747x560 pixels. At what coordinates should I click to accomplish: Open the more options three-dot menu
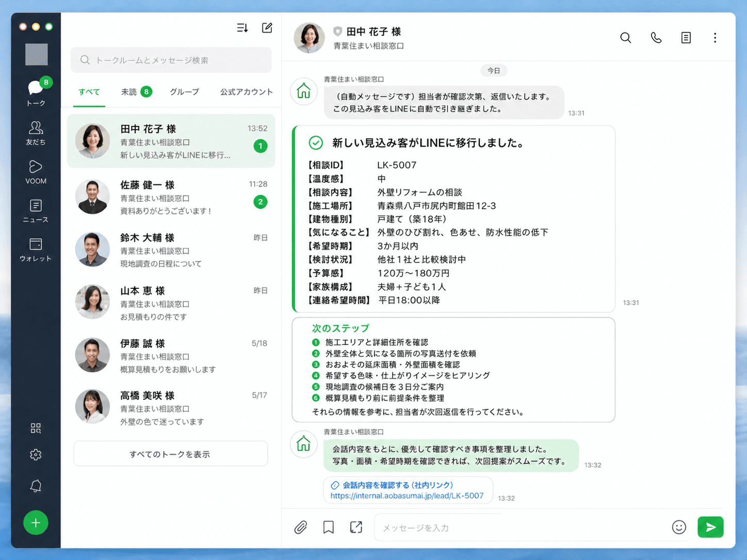715,38
